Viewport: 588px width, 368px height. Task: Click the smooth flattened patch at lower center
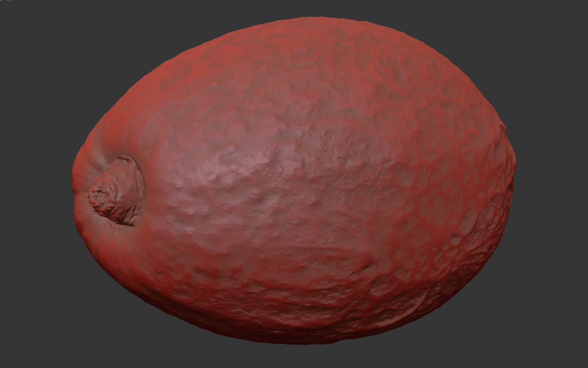(x=288, y=257)
